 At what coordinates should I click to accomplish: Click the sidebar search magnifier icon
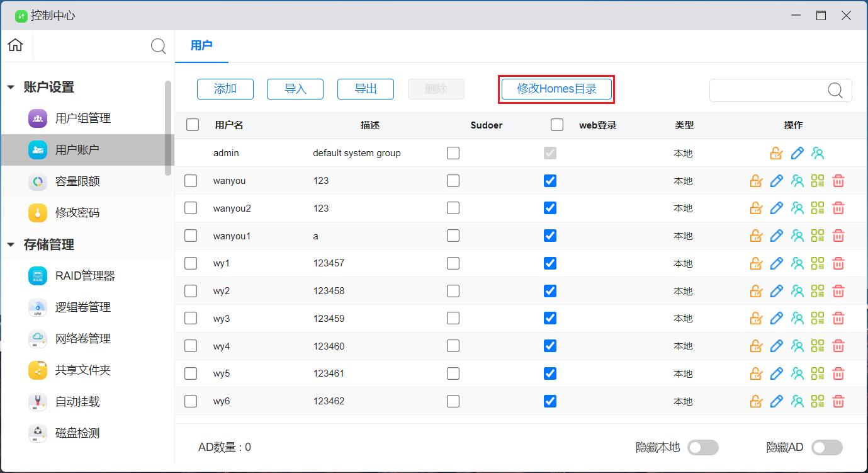(159, 46)
